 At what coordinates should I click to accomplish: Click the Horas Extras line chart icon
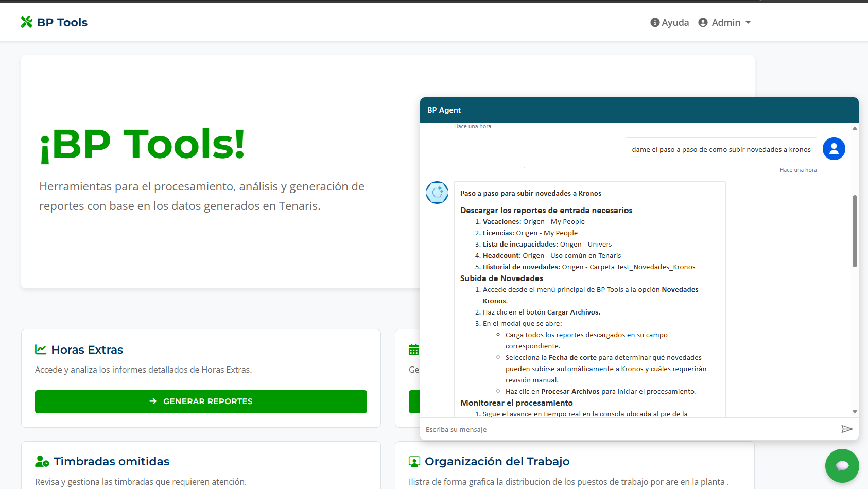pos(41,349)
